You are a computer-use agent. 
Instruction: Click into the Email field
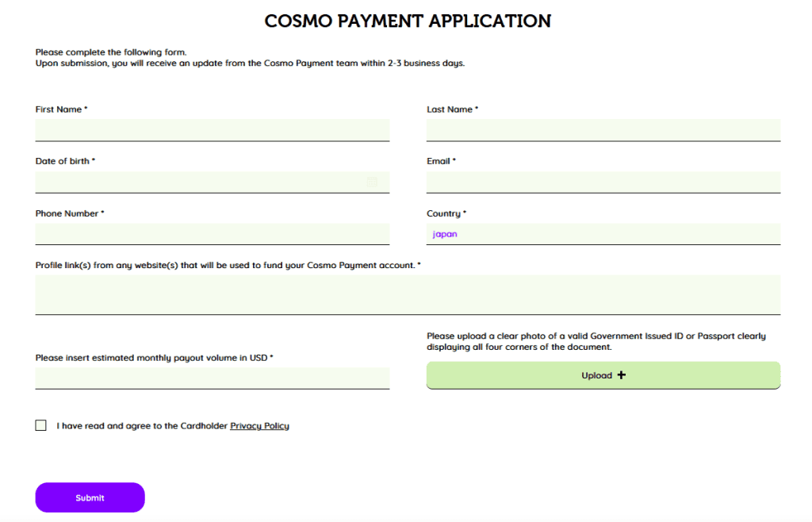point(603,182)
